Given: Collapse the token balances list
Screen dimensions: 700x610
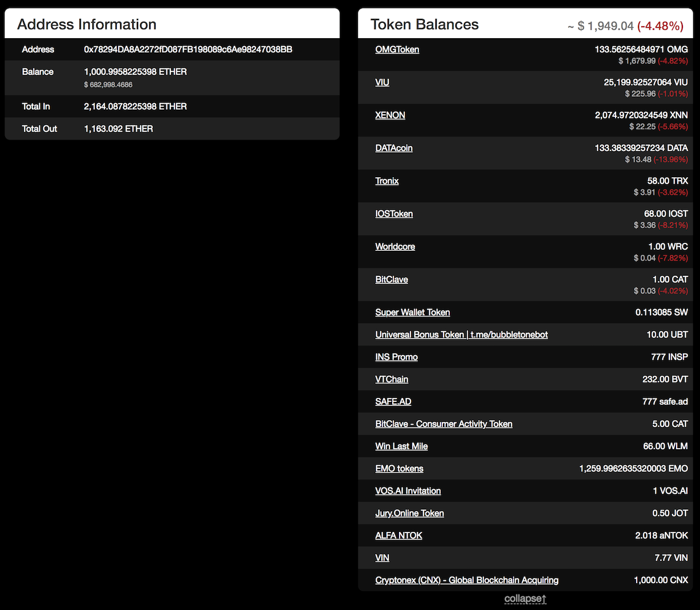Looking at the screenshot, I should [x=525, y=599].
